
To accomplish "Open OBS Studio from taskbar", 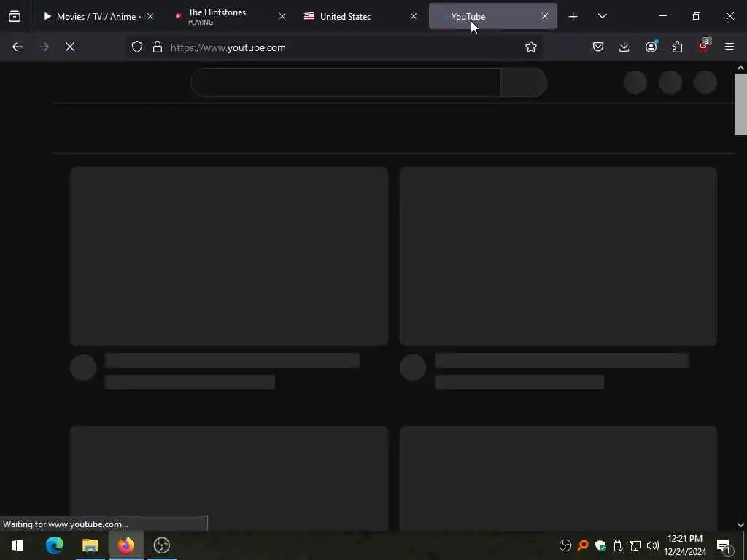I will pyautogui.click(x=161, y=545).
